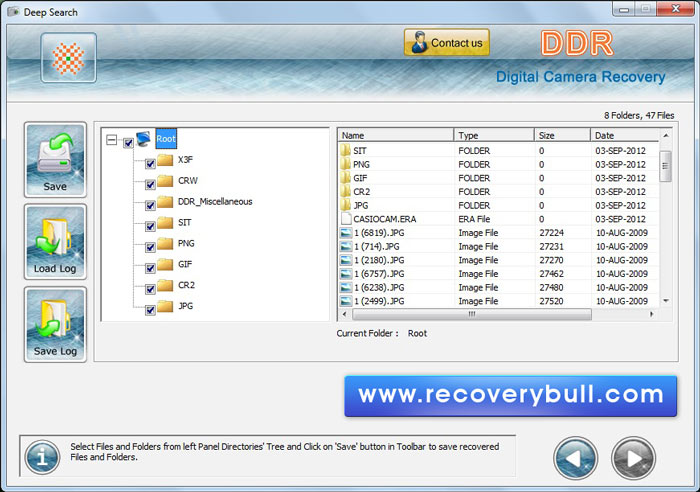Screen dimensions: 700x492
Task: Click the Root computer icon in tree
Action: [x=144, y=139]
